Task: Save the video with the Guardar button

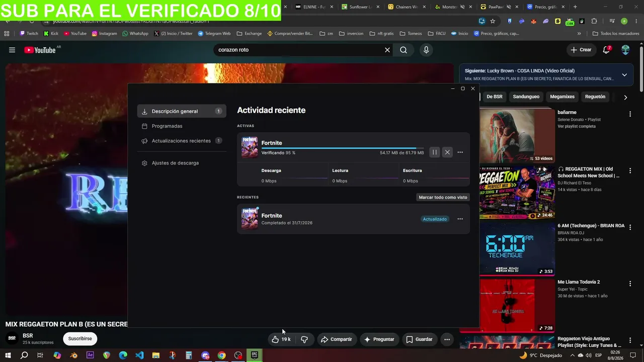Action: pyautogui.click(x=419, y=339)
